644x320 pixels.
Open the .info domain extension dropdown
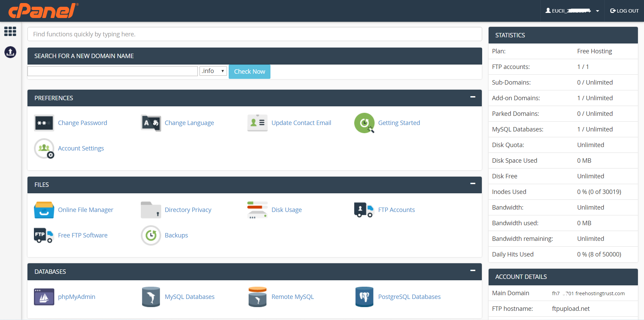(x=213, y=71)
